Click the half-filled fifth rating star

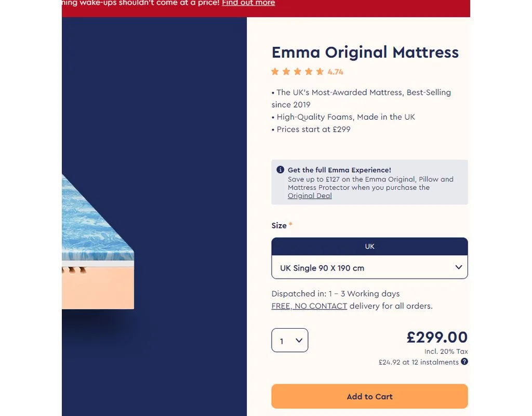(x=320, y=72)
